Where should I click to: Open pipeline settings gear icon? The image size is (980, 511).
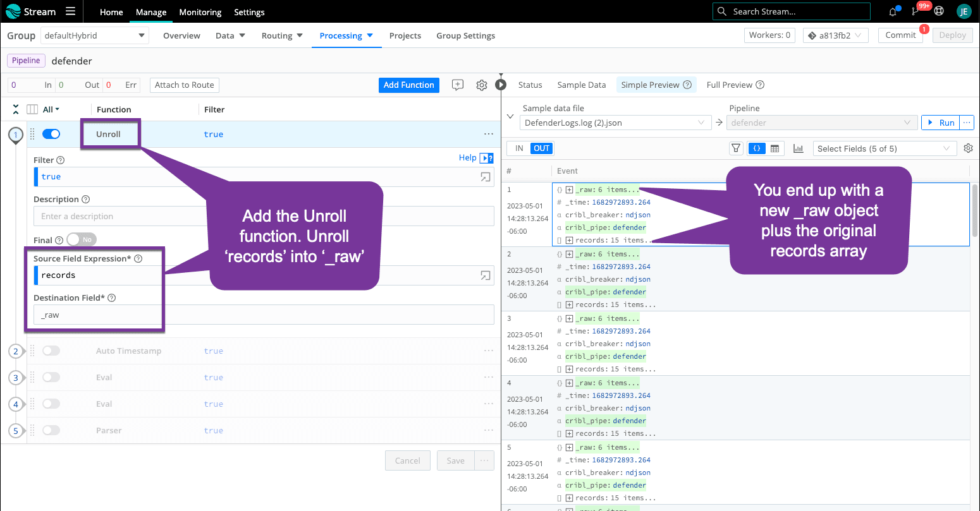click(482, 85)
